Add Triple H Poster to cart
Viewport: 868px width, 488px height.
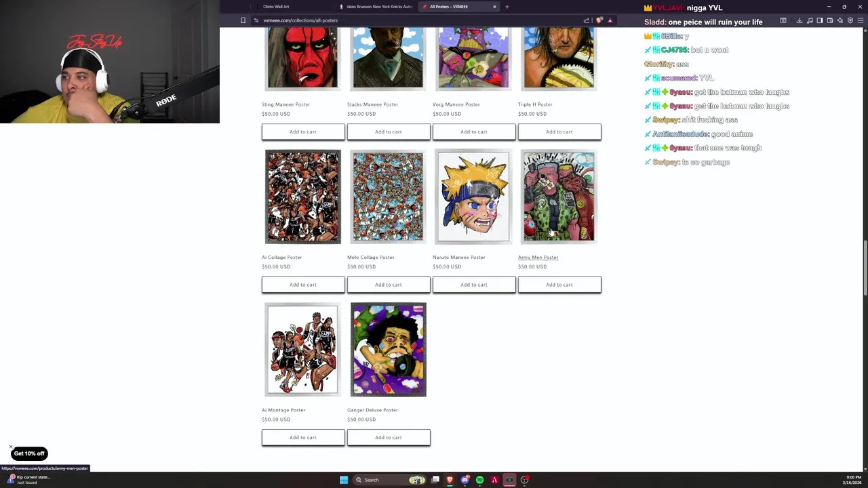click(x=559, y=131)
